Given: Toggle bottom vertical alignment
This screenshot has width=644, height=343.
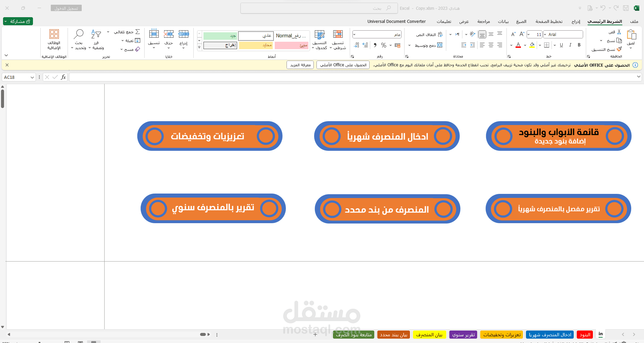Looking at the screenshot, I should [x=482, y=34].
